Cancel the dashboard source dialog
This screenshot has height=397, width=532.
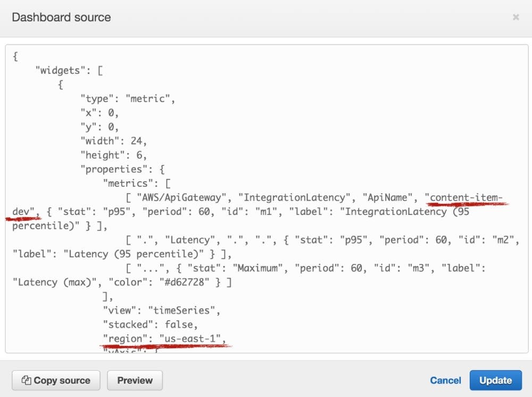(445, 381)
